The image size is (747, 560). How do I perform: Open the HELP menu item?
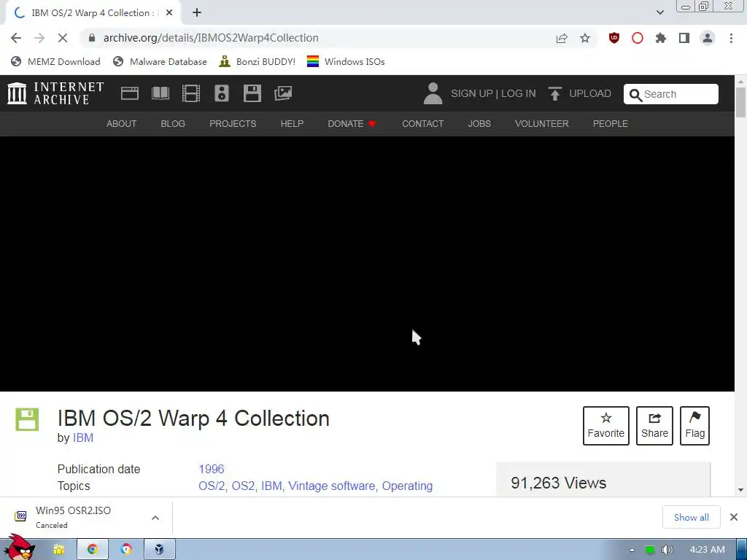pos(292,124)
